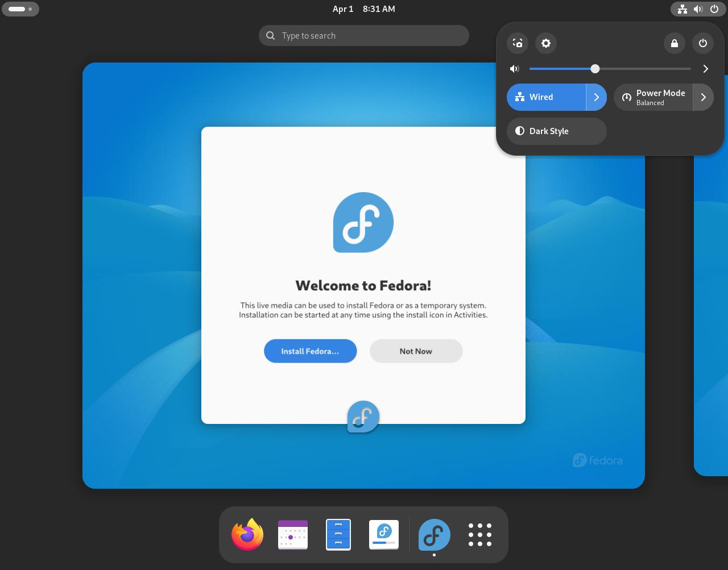Click the search magnifier icon
This screenshot has width=728, height=570.
coord(271,35)
